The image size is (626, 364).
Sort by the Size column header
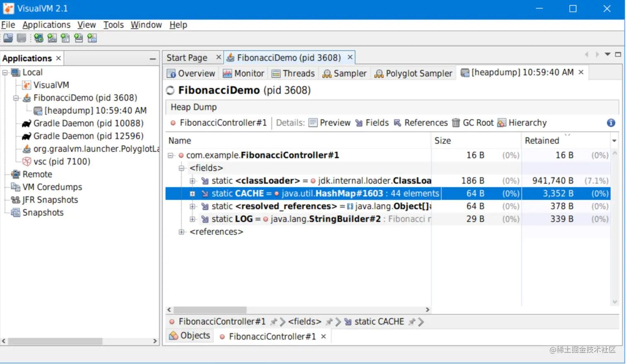[476, 141]
